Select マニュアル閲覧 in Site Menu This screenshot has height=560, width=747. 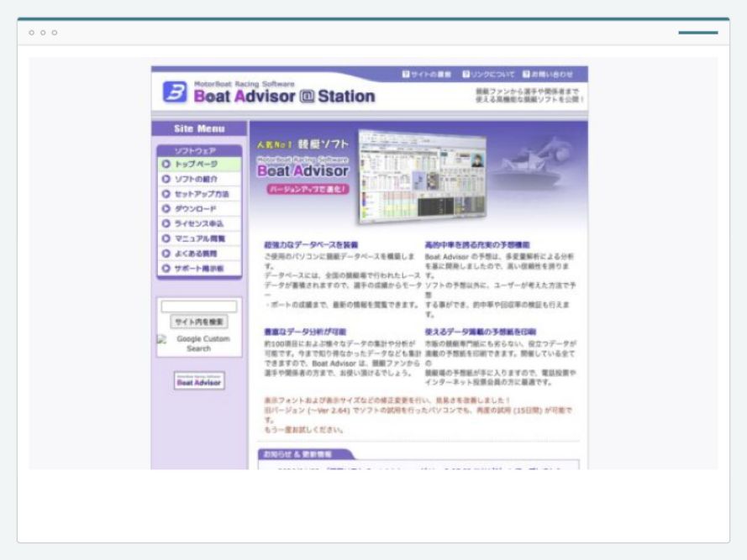tap(199, 238)
